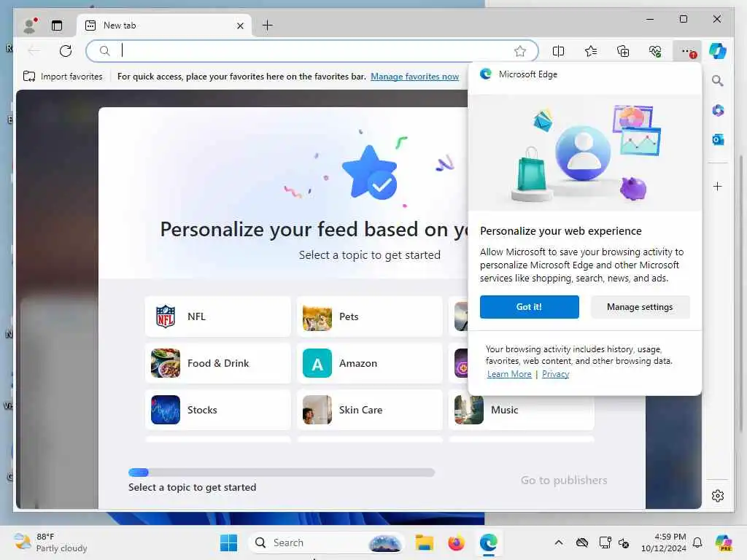Select the Music topic card

(521, 410)
